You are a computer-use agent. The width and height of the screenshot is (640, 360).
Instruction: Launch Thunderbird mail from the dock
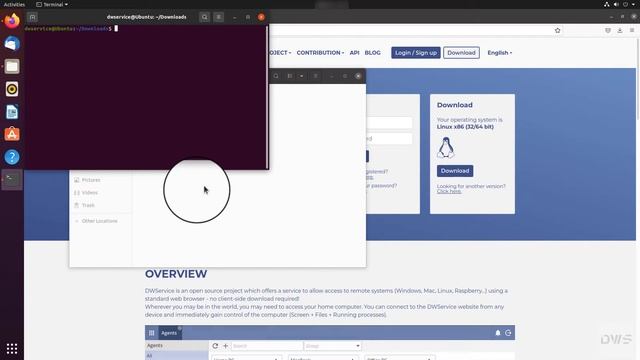pyautogui.click(x=12, y=43)
